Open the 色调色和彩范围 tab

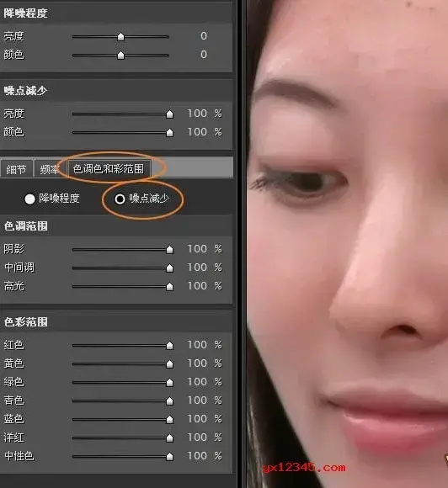[109, 169]
